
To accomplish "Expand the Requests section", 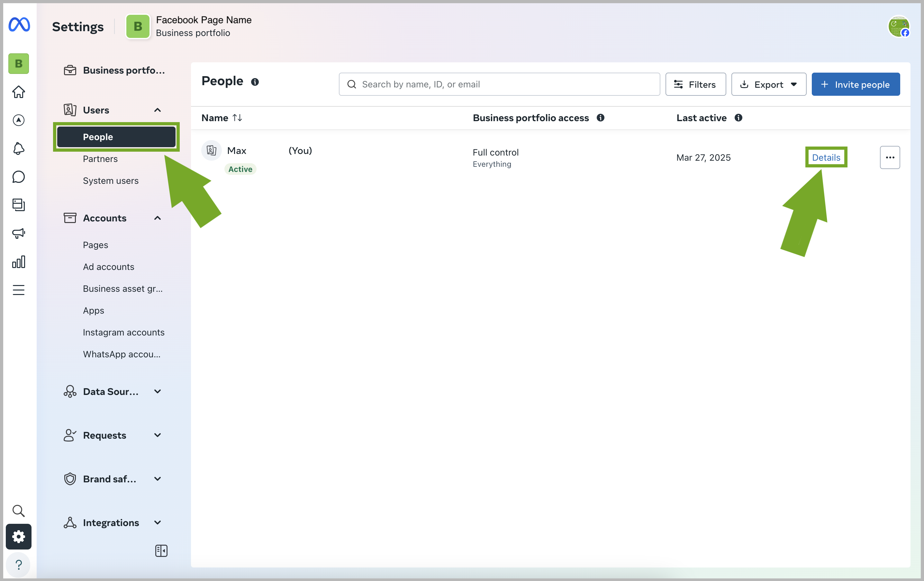I will [x=157, y=435].
